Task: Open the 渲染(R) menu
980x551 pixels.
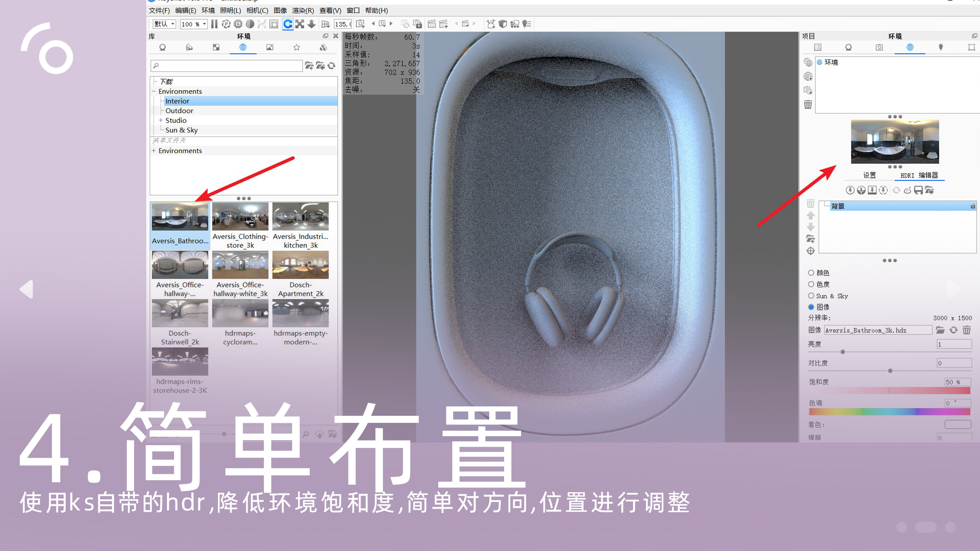Action: click(303, 11)
